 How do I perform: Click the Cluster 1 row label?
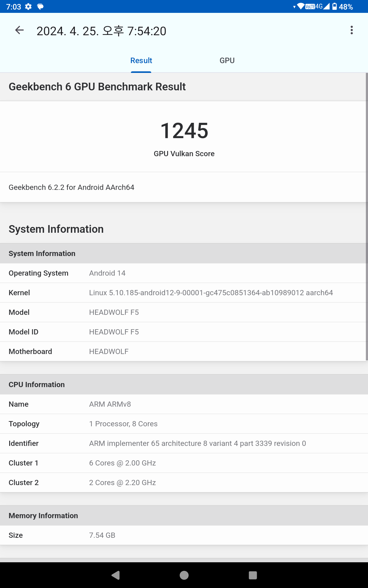tap(23, 463)
